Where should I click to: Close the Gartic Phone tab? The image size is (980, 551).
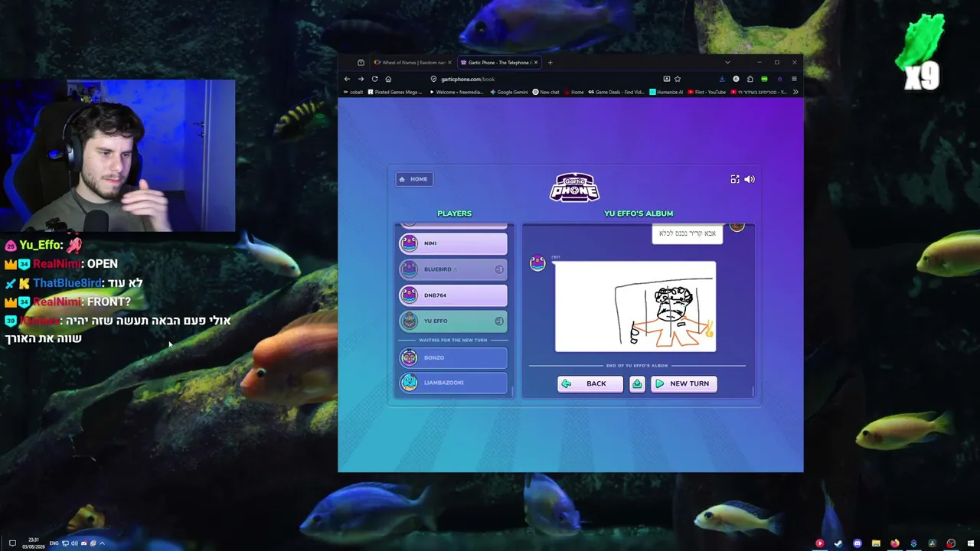(536, 63)
